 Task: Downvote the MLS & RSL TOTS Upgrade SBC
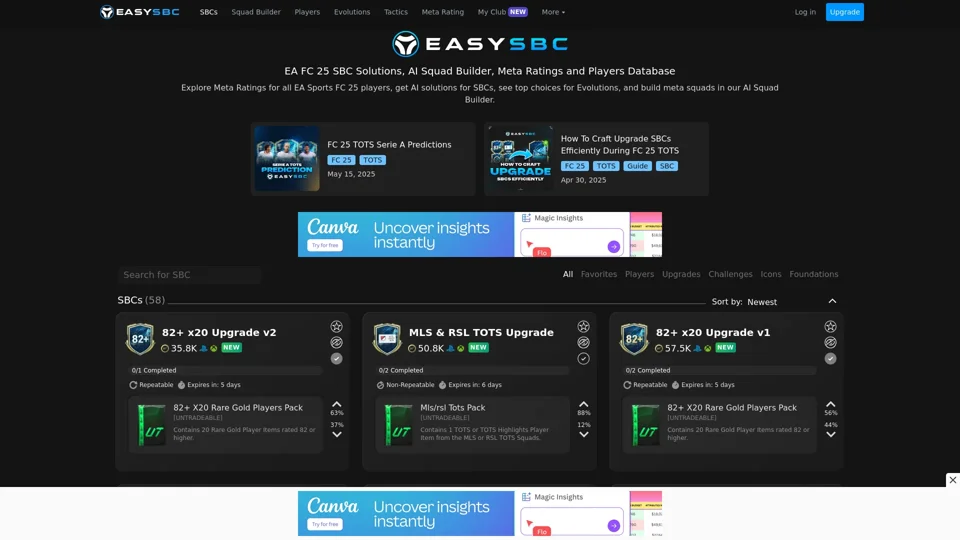pos(583,435)
